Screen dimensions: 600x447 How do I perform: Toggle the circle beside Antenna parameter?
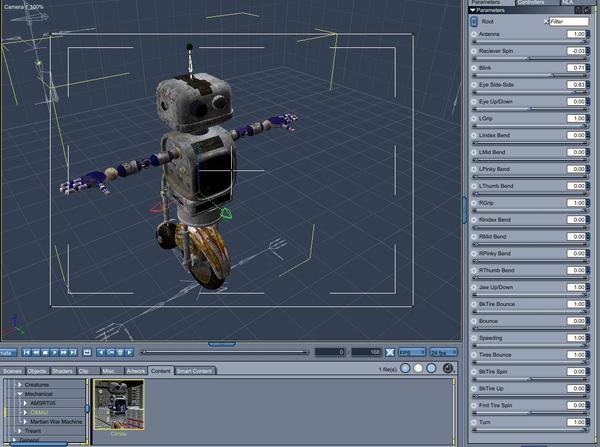point(474,34)
